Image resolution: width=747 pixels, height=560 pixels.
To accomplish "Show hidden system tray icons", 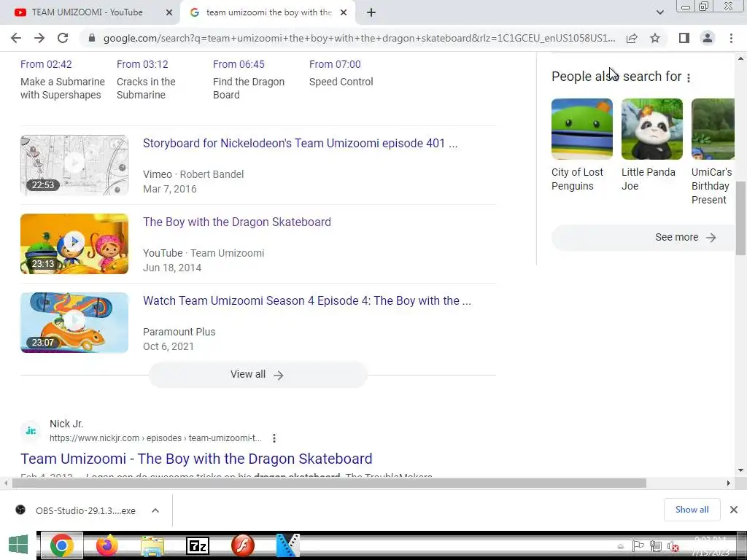I will [620, 547].
